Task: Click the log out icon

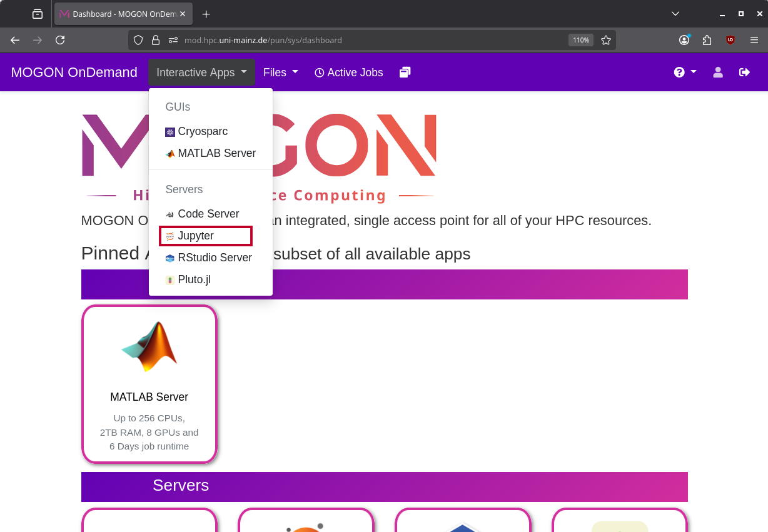Action: click(x=744, y=73)
